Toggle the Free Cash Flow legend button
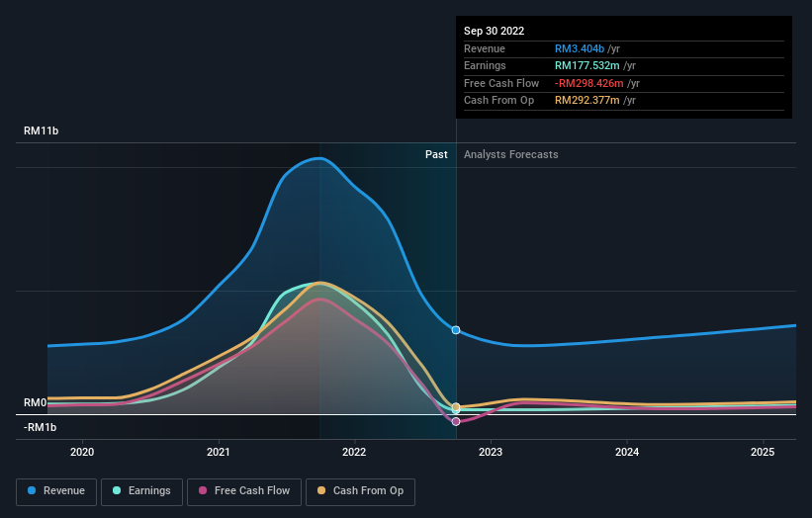812x518 pixels. 244,491
